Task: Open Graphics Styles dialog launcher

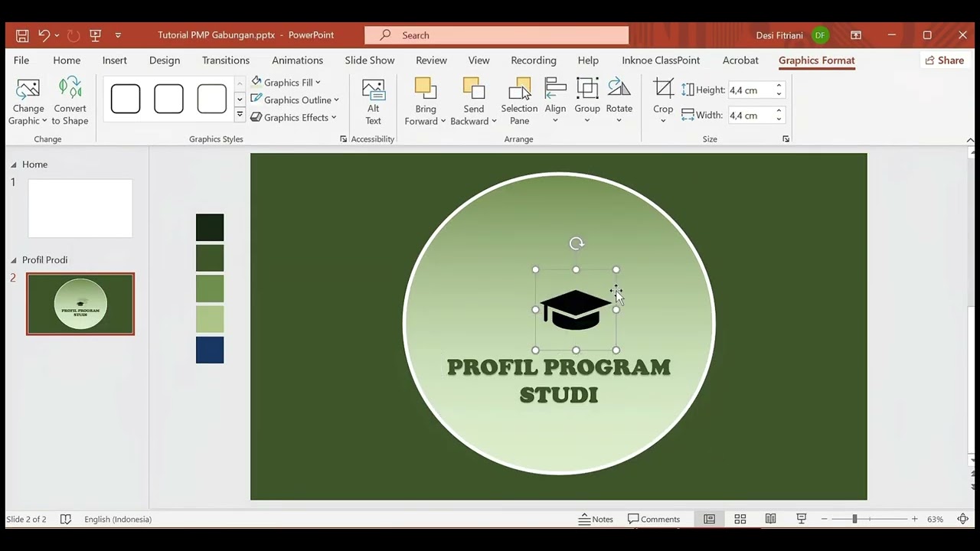Action: point(343,139)
